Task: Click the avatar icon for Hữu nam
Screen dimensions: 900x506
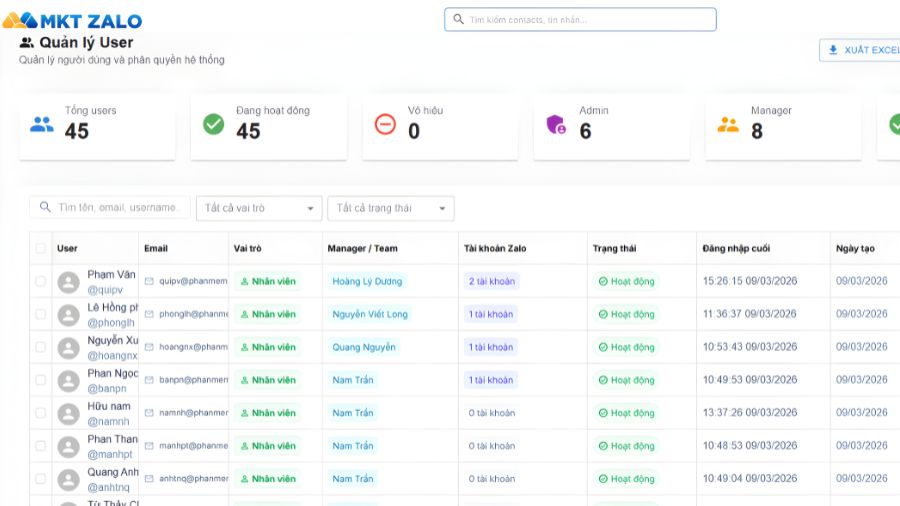Action: point(68,414)
